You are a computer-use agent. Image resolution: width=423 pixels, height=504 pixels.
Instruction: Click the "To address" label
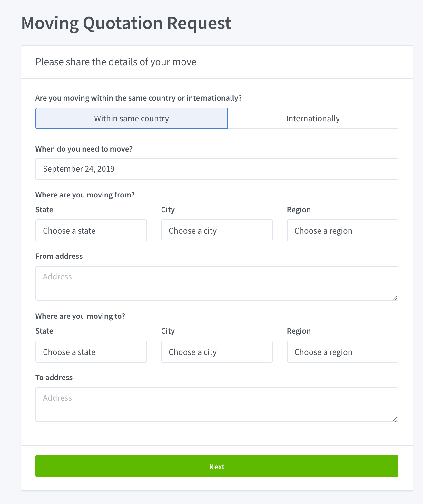[54, 378]
